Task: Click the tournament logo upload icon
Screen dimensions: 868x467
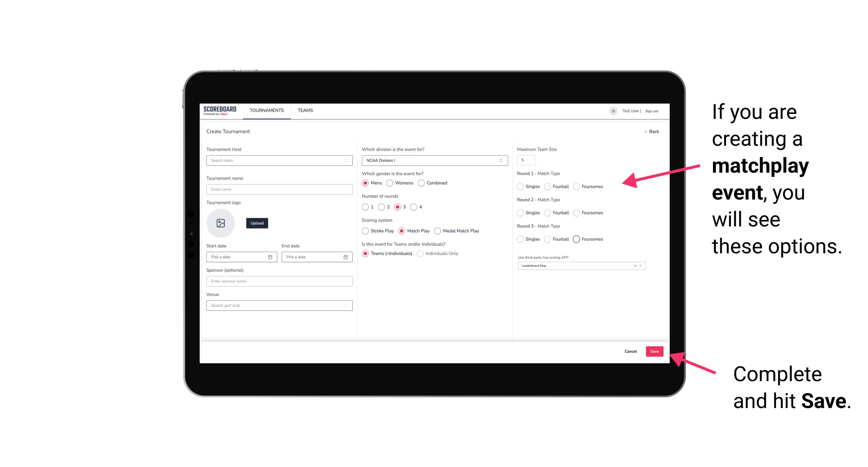Action: [221, 224]
